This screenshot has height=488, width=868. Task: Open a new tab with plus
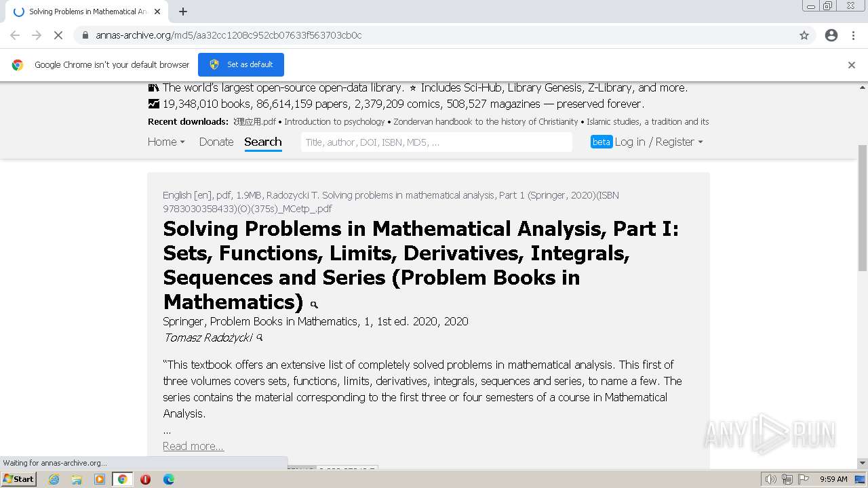click(183, 12)
